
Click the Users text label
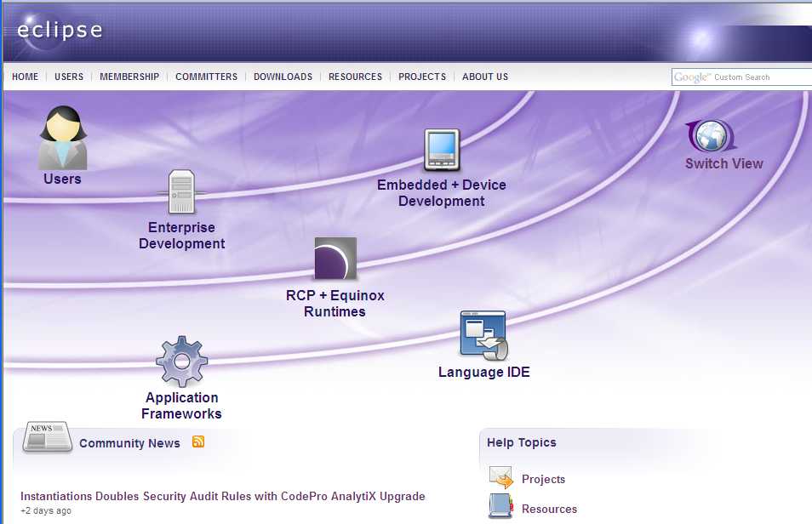(63, 179)
